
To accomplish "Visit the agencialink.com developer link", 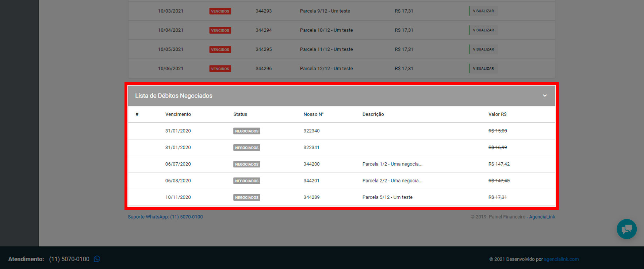I will coord(561,259).
